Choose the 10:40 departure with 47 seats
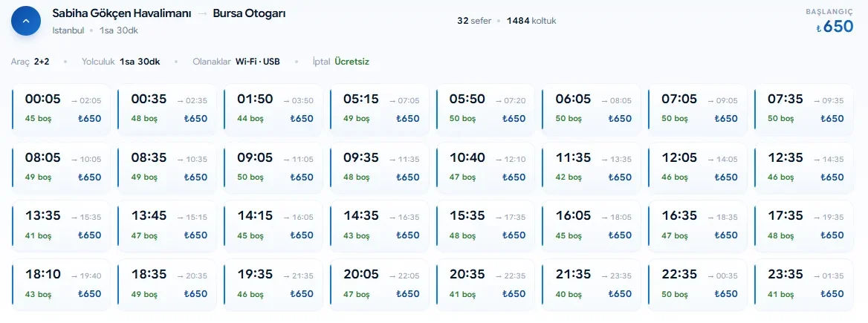The width and height of the screenshot is (868, 323). pos(485,168)
